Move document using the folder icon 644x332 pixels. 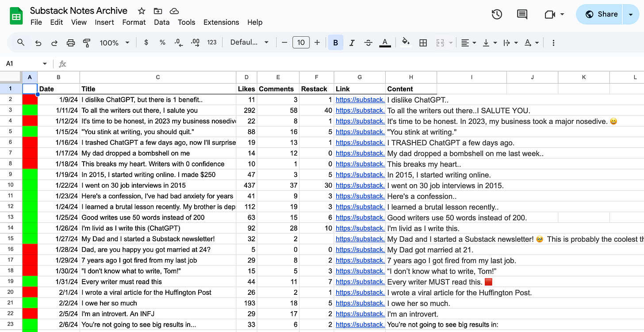(x=157, y=11)
